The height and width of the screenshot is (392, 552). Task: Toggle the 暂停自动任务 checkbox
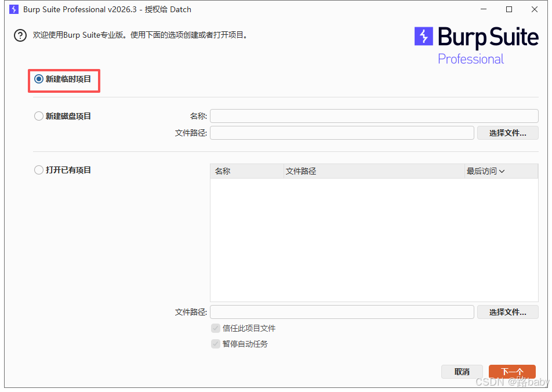(216, 344)
